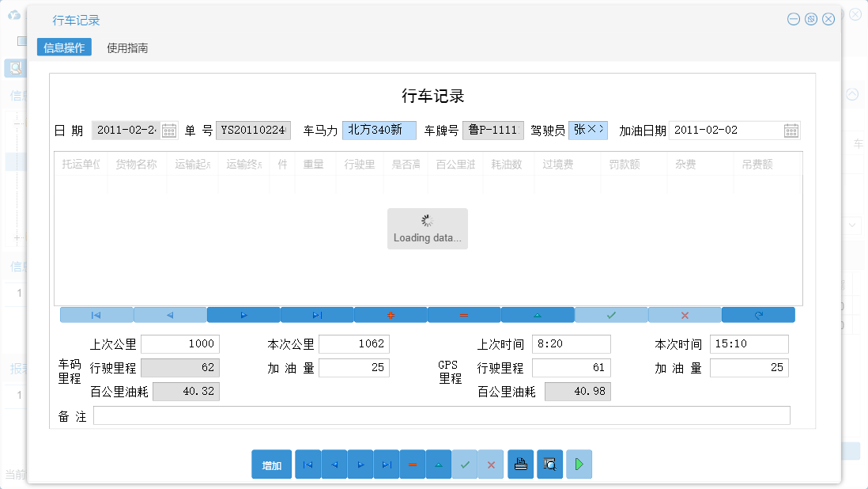Confirm grid changes with the checkmark icon
Image resolution: width=868 pixels, height=489 pixels.
click(x=611, y=314)
